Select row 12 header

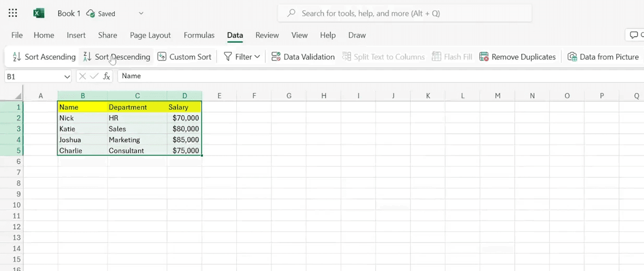click(x=11, y=227)
